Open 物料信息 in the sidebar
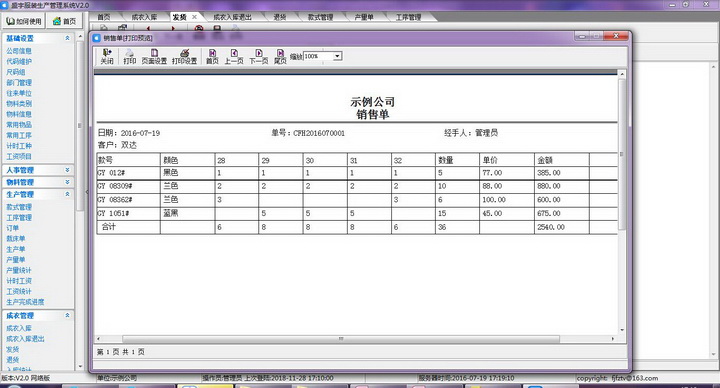Screen dimensions: 720x388 [19, 114]
